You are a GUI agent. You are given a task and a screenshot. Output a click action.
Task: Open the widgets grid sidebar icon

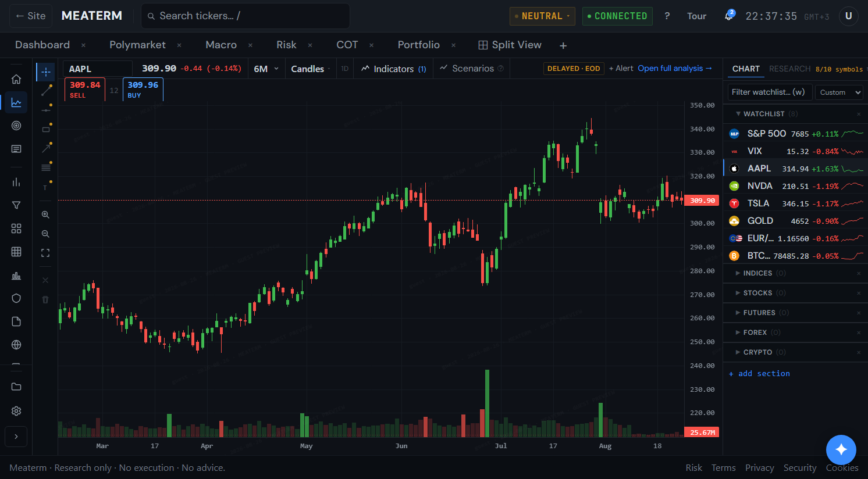(16, 228)
